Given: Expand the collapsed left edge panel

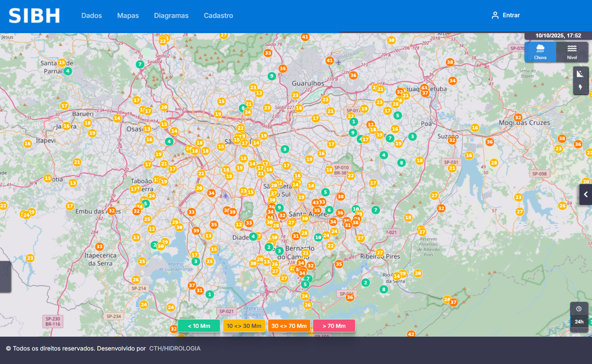Looking at the screenshot, I should [5, 277].
